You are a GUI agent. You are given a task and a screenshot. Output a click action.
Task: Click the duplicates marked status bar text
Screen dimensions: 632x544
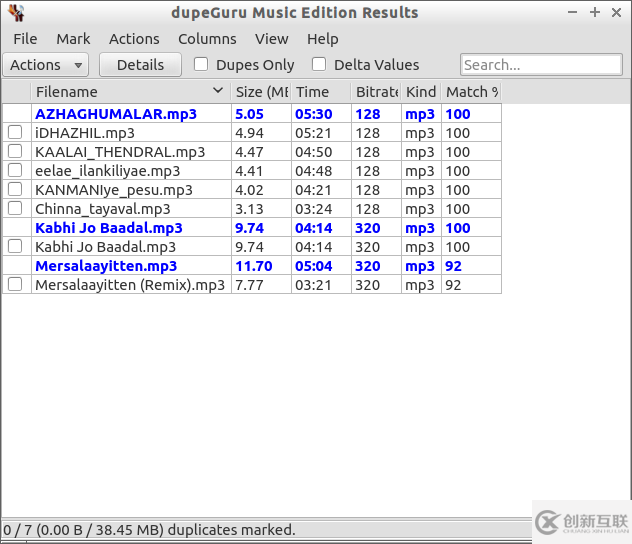(149, 529)
